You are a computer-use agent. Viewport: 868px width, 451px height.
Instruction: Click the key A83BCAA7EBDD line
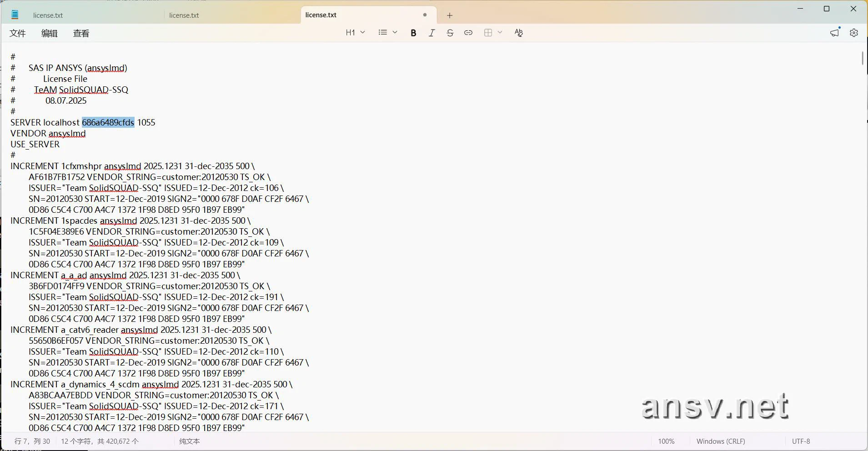coord(154,395)
